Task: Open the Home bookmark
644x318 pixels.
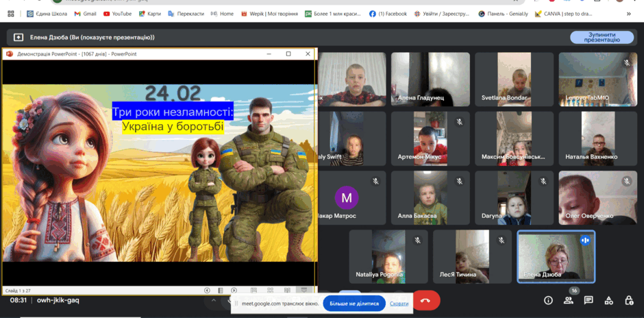Action: coord(222,14)
